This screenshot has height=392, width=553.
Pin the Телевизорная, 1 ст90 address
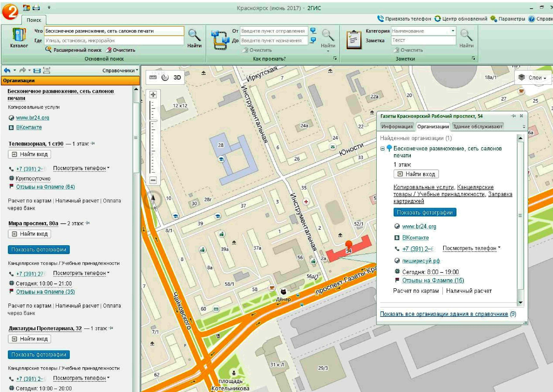tap(93, 143)
